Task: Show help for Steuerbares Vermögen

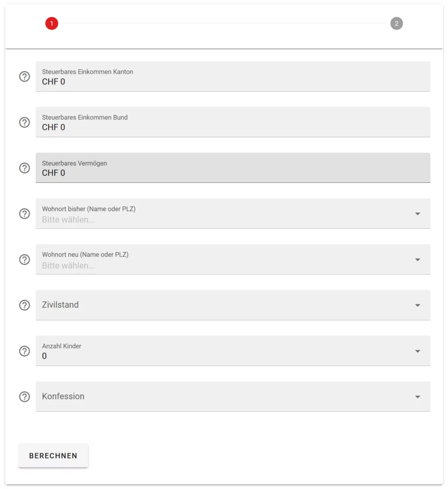Action: click(24, 168)
